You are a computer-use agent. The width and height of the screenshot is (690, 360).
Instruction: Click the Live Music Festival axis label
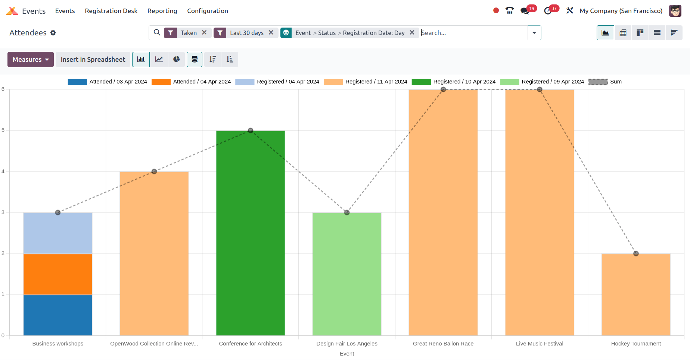540,344
